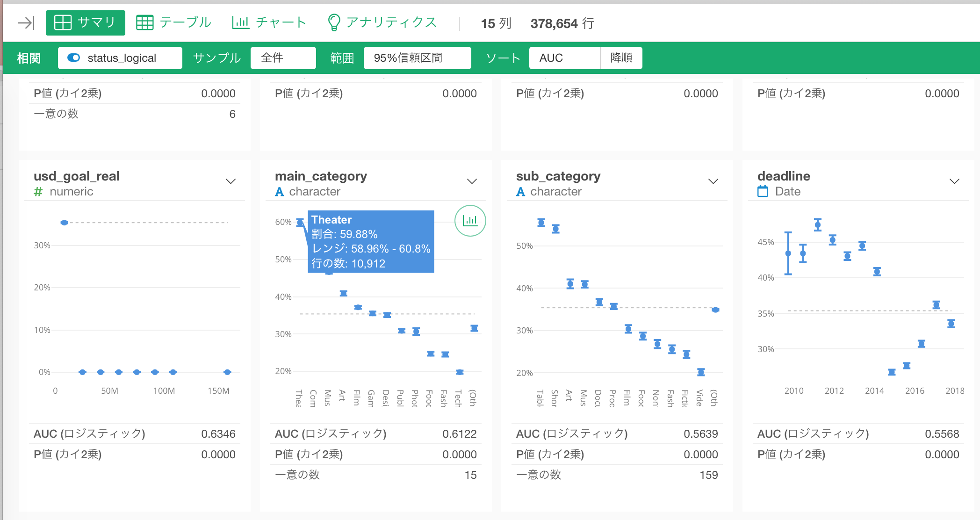Click the 378,654 行 row count
Viewport: 980px width, 520px height.
pyautogui.click(x=562, y=23)
